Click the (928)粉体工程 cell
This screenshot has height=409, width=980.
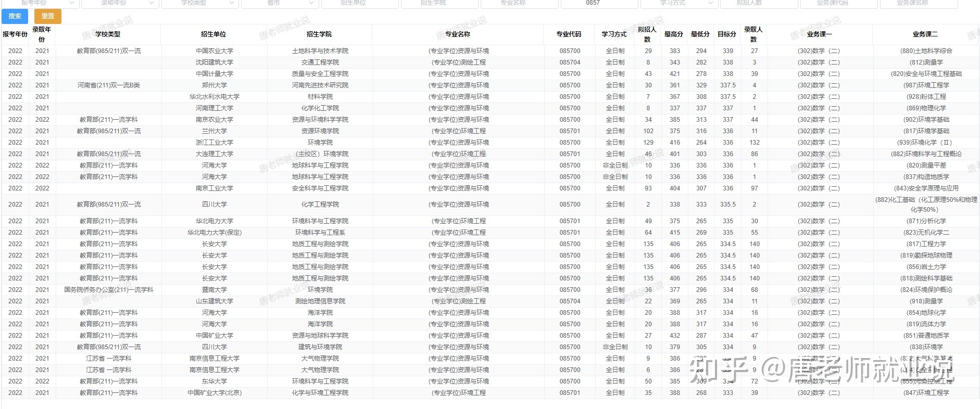pos(926,97)
